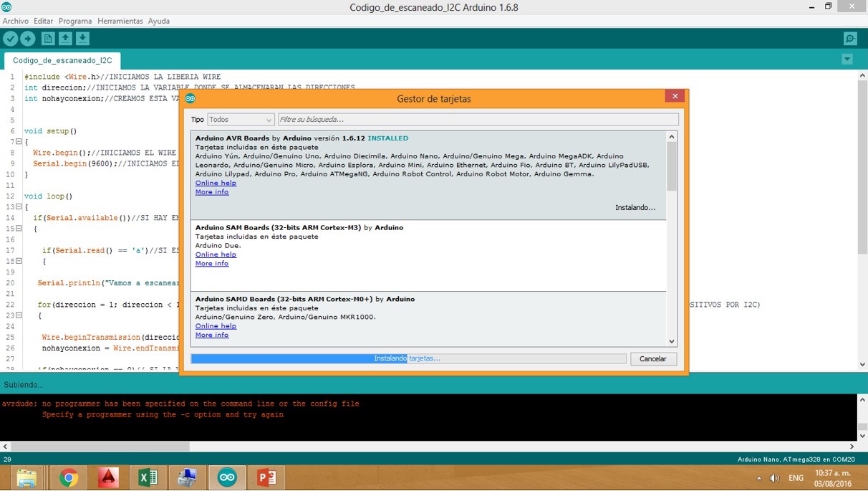Click the line 1 include Wire.h code
This screenshot has width=868, height=491.
[122, 77]
